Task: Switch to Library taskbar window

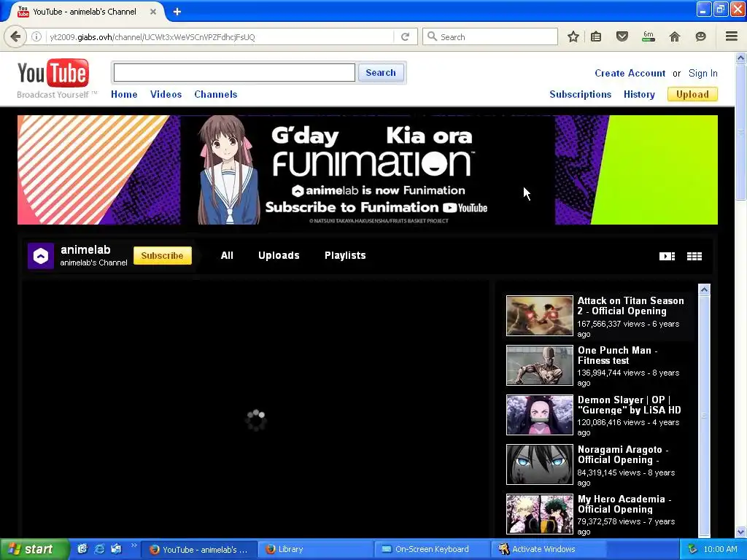Action: [x=316, y=549]
